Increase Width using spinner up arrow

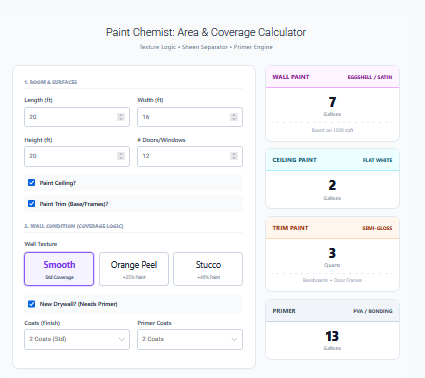[234, 115]
